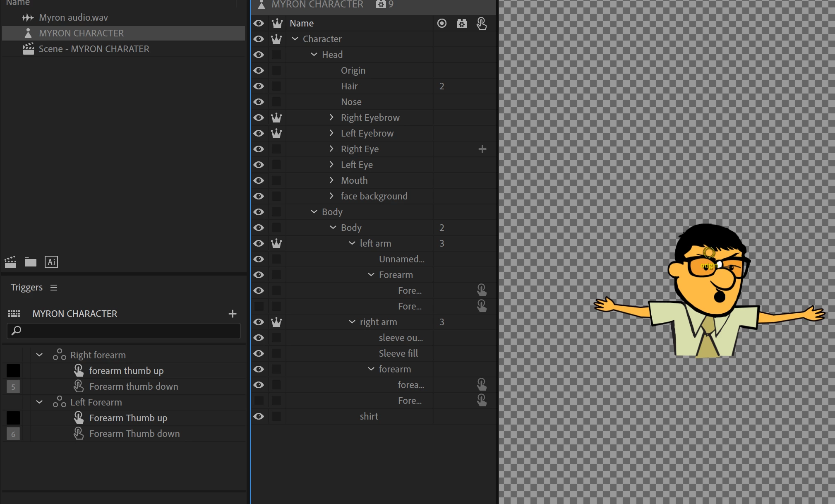
Task: Collapse the Head layer group
Action: tap(314, 55)
